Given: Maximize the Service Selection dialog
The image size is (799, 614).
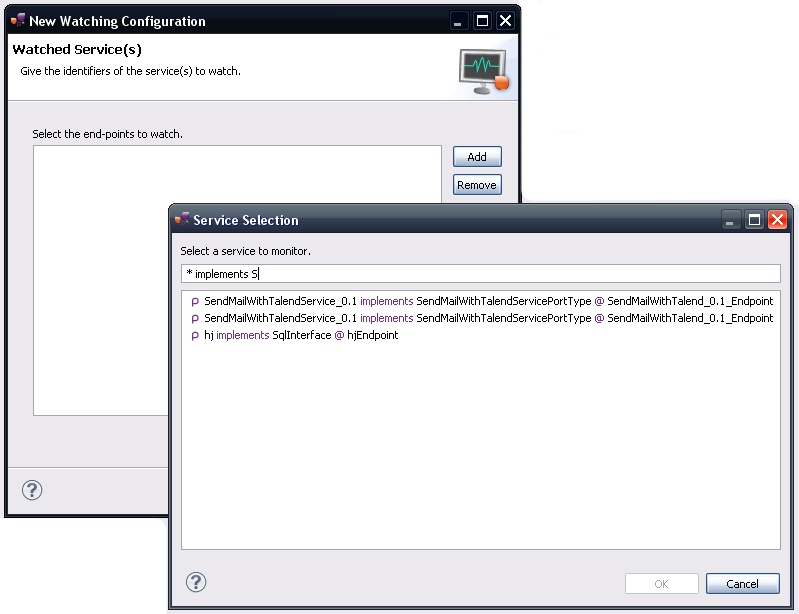Looking at the screenshot, I should [x=755, y=220].
